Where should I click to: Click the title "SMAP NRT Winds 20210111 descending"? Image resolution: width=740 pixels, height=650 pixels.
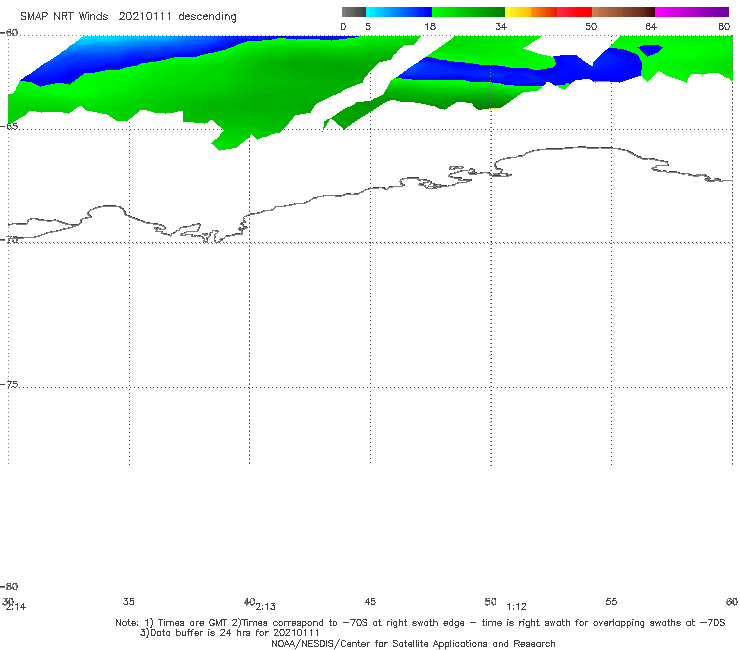[x=128, y=17]
